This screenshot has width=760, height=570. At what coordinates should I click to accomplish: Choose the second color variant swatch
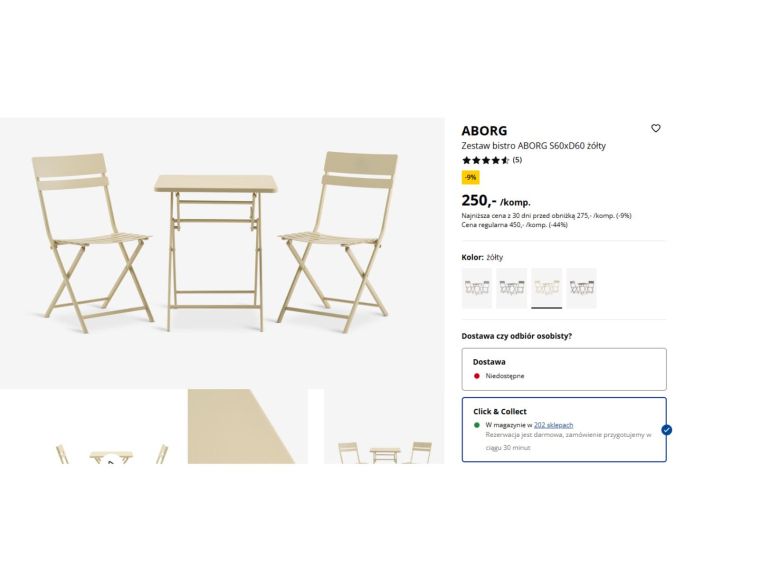pos(511,288)
